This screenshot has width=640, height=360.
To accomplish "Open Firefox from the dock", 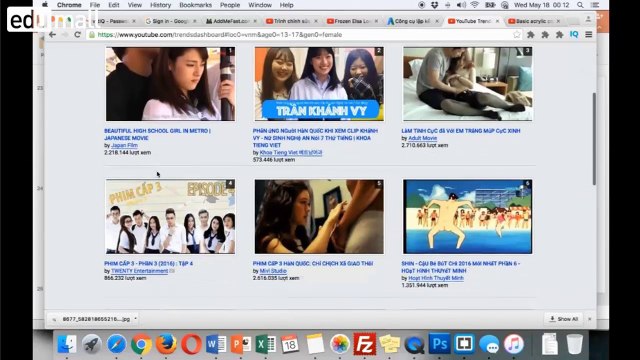I will pos(166,344).
